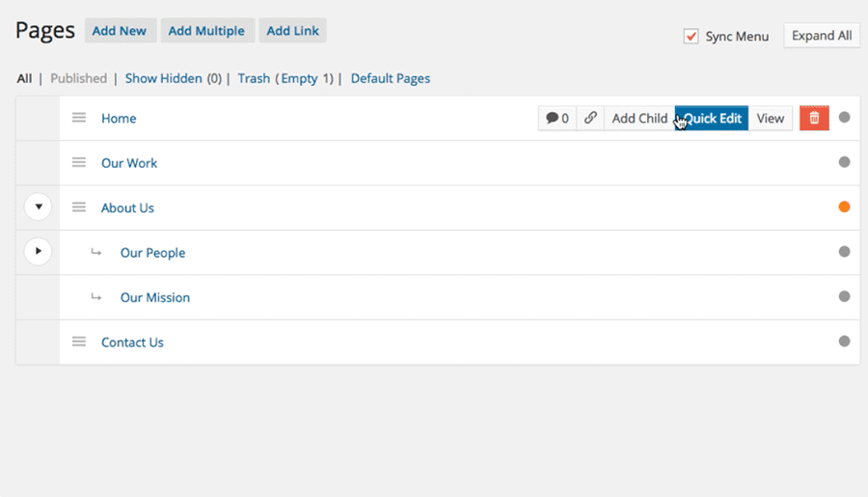Expand the Our People child pages
Viewport: 868px width, 497px height.
click(39, 252)
